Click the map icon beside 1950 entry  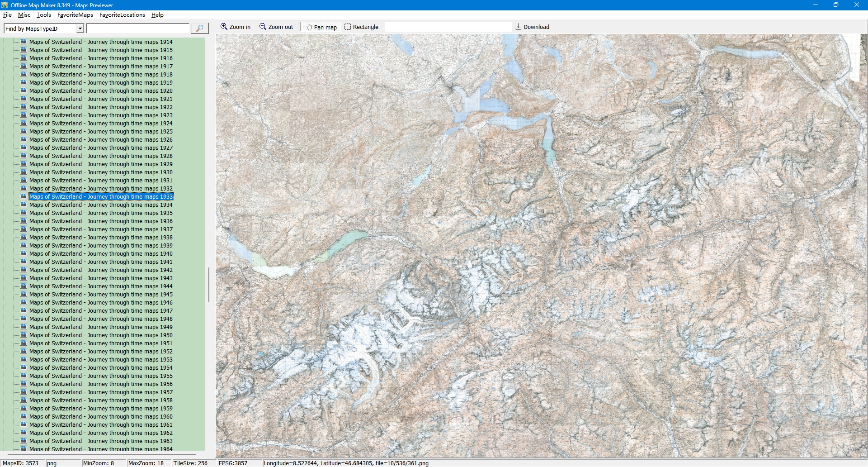click(24, 335)
